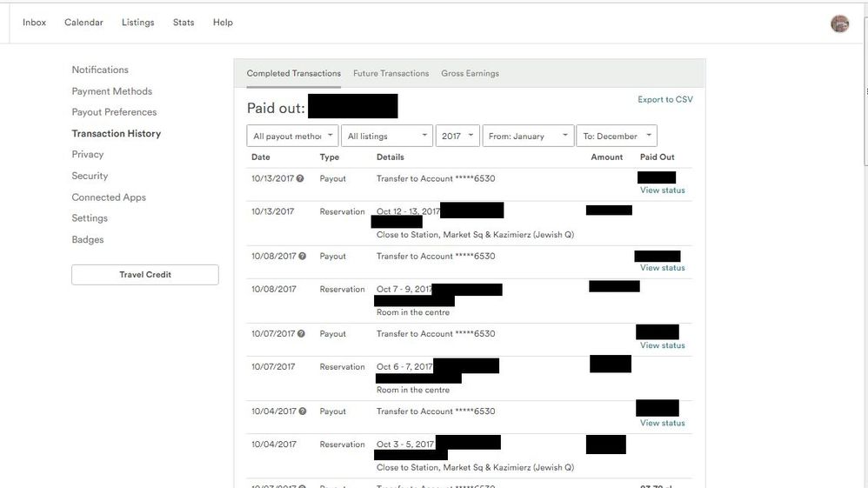Open Payout Preferences in the sidebar
The height and width of the screenshot is (488, 868).
(x=114, y=112)
